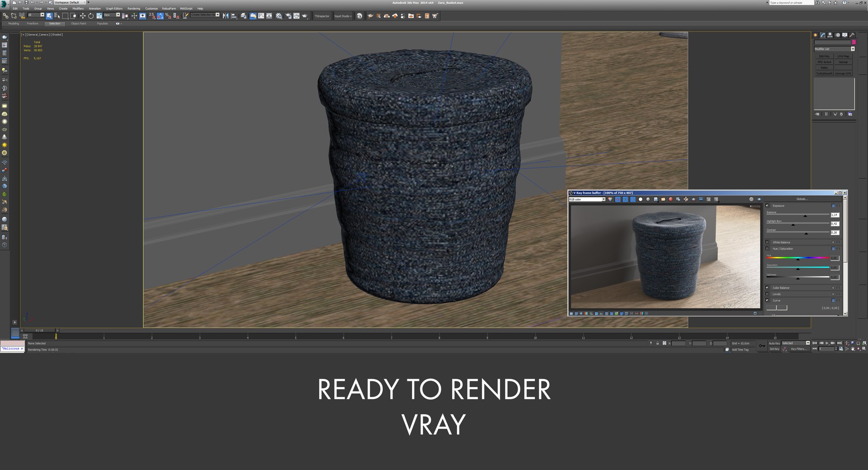Click the Mirror tool icon

click(226, 16)
